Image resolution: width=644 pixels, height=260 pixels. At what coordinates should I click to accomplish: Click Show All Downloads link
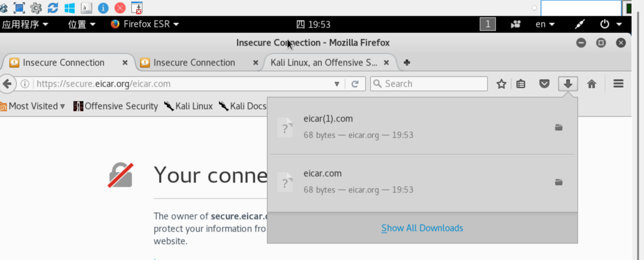[x=422, y=228]
